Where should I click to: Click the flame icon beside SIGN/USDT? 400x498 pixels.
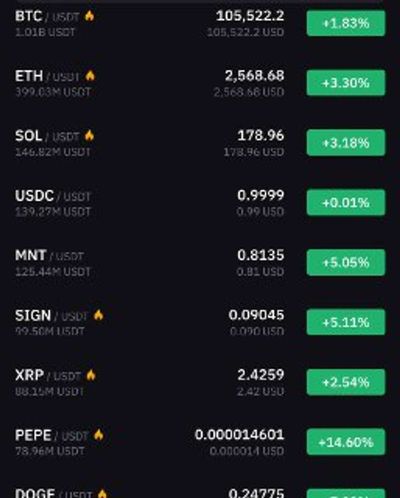click(98, 315)
